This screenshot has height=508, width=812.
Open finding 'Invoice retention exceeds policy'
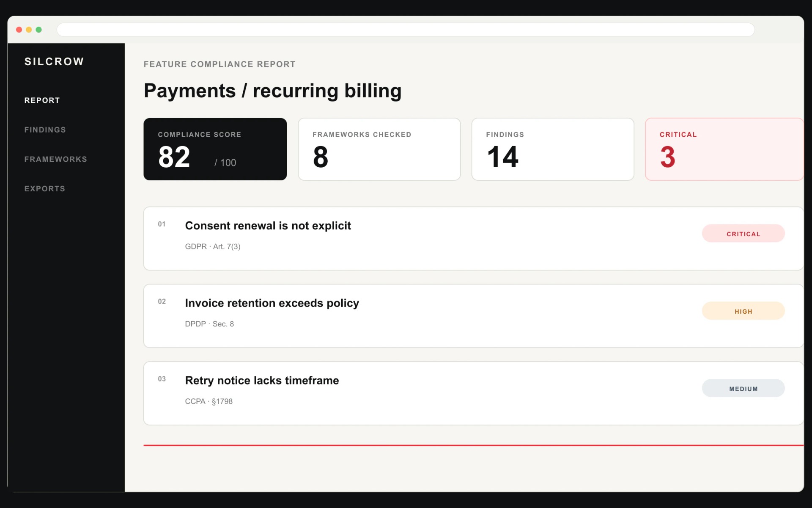click(473, 316)
